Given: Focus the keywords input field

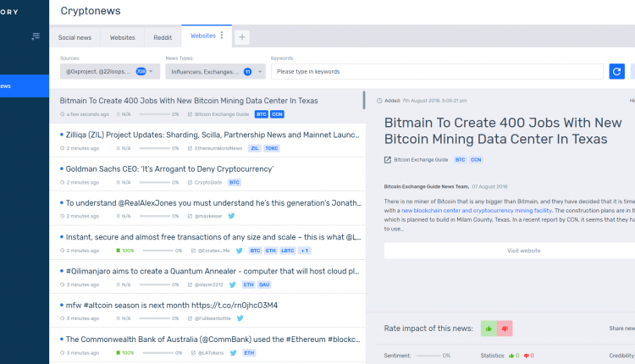Looking at the screenshot, I should [437, 72].
